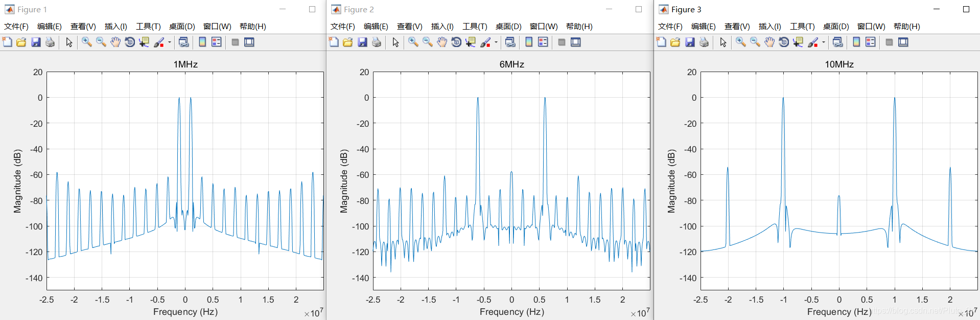The width and height of the screenshot is (980, 320).
Task: Click inside the 1MHz spectrum plot axes
Action: (185, 181)
